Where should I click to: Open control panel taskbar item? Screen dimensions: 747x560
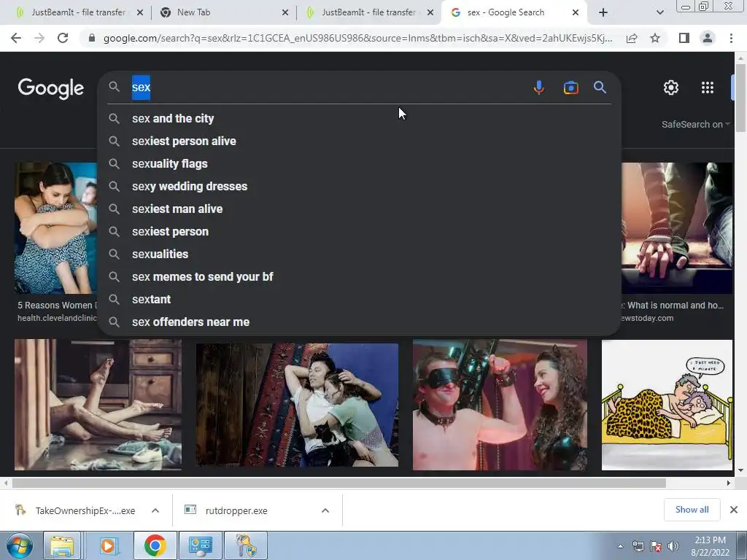tap(200, 545)
